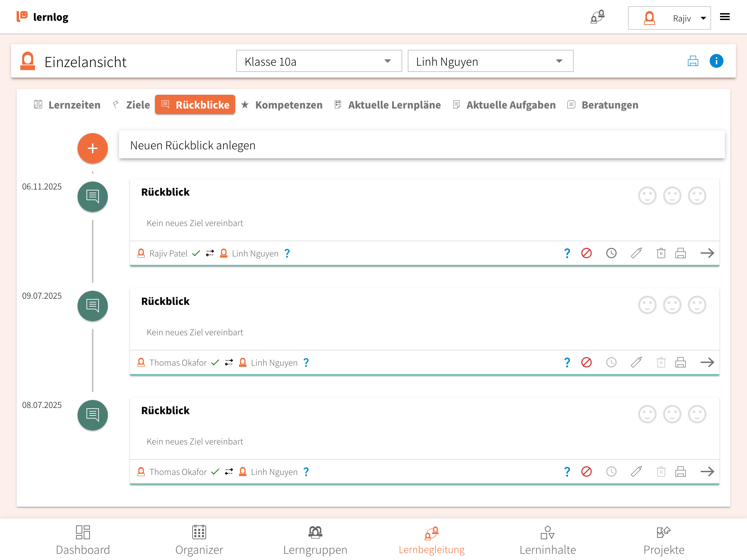
Task: Open the 08.07.2025 Rückblick with arrow icon
Action: coord(707,472)
